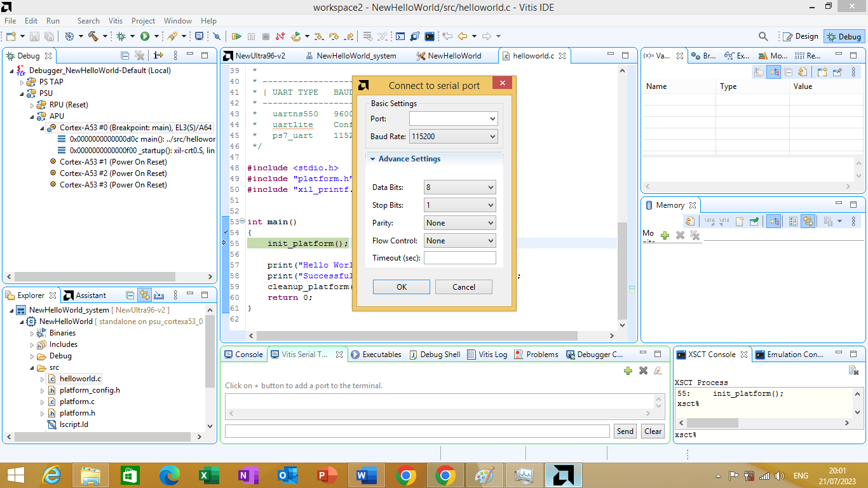
Task: Switch to the Design perspective
Action: tap(800, 36)
